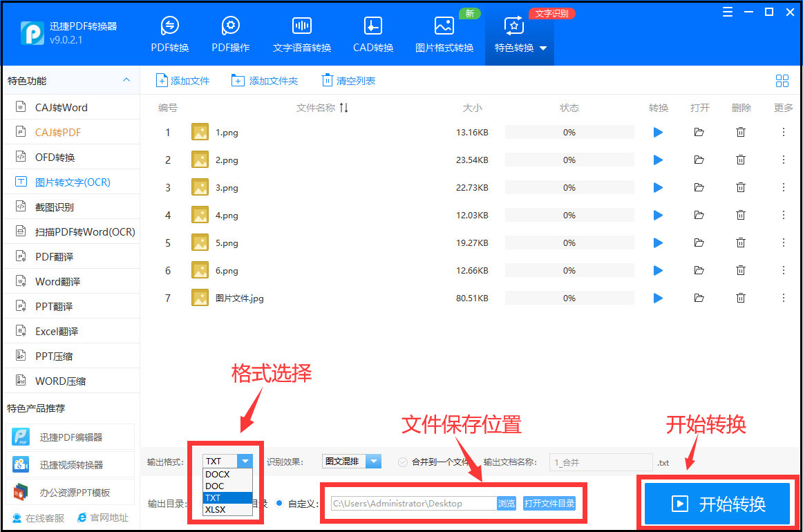The image size is (803, 532).
Task: Select PPT翻译 in sidebar
Action: (71, 306)
